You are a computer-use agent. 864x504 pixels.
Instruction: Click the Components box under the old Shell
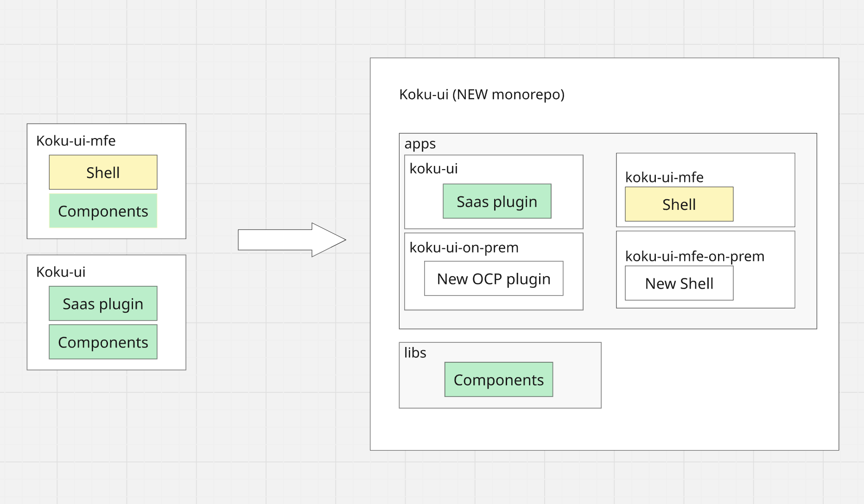pos(103,211)
